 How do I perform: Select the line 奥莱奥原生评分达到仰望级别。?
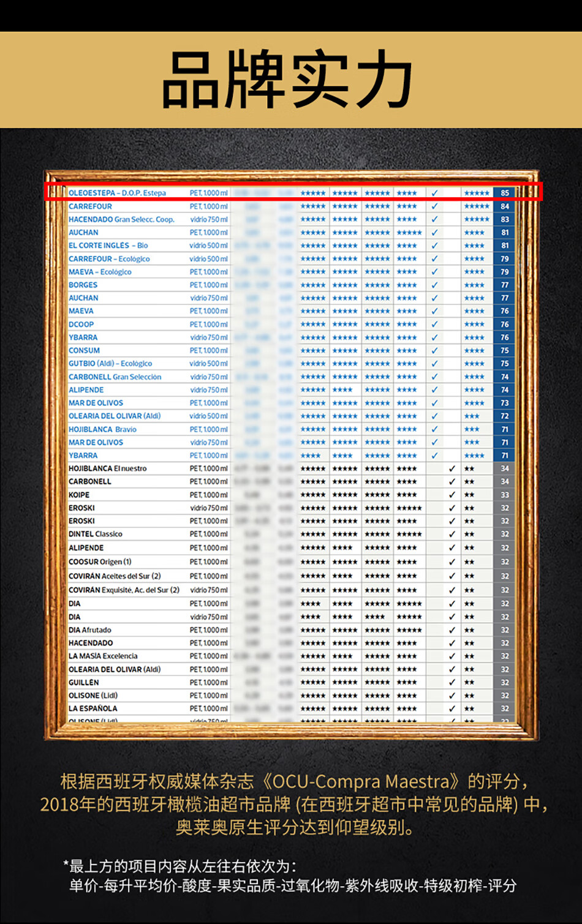point(295,827)
